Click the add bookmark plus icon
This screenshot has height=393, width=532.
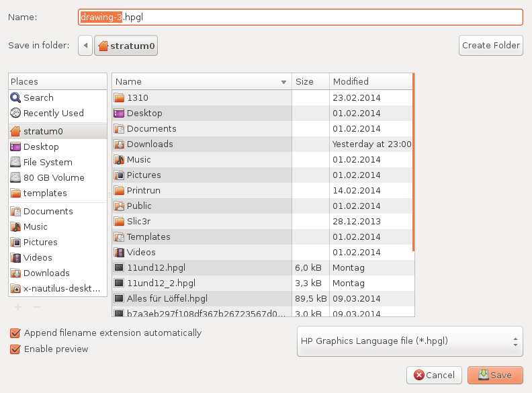click(18, 306)
